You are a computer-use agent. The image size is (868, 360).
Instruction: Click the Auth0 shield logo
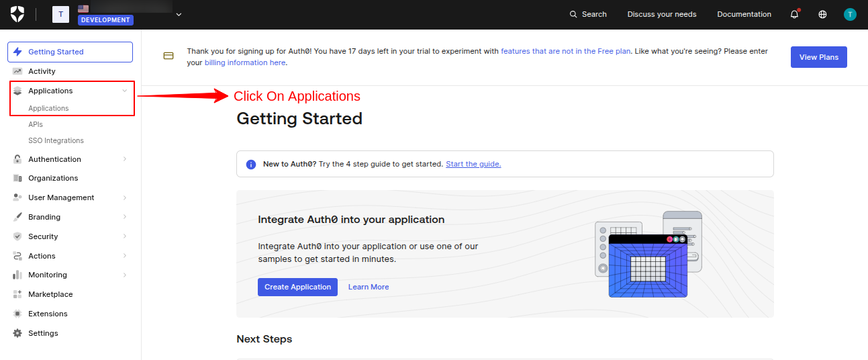point(17,14)
